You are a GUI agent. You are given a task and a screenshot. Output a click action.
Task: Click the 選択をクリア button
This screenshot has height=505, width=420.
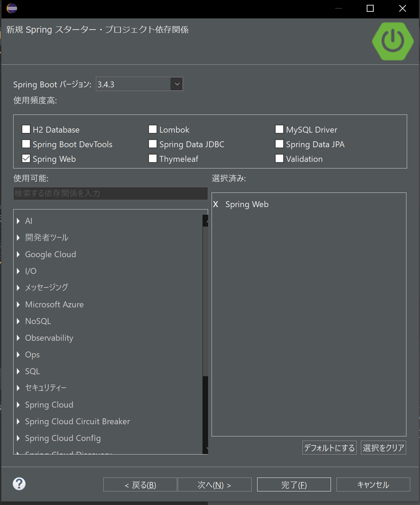pos(383,448)
